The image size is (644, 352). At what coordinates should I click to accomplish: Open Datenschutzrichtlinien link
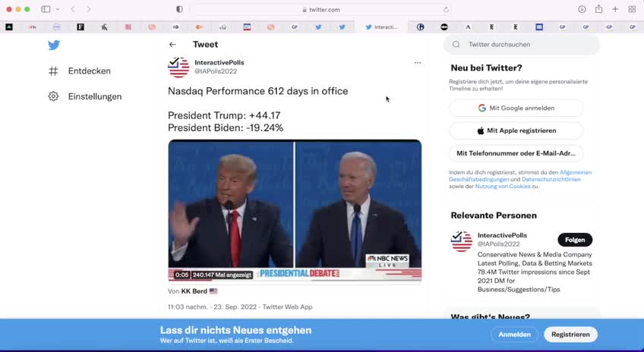(551, 179)
